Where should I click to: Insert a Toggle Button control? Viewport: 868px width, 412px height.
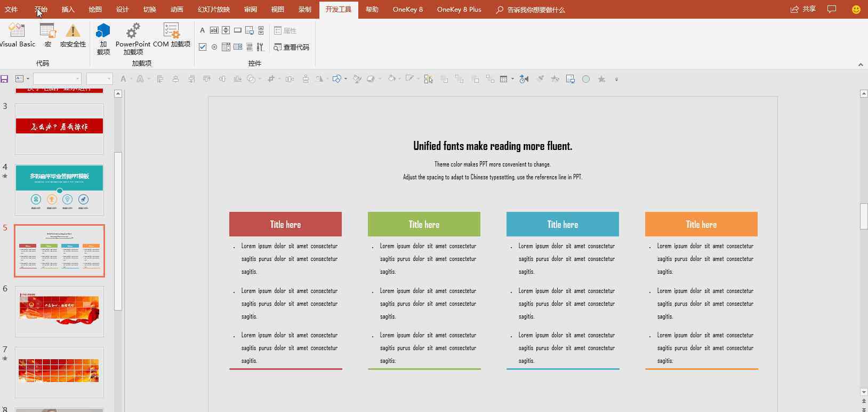[x=249, y=47]
